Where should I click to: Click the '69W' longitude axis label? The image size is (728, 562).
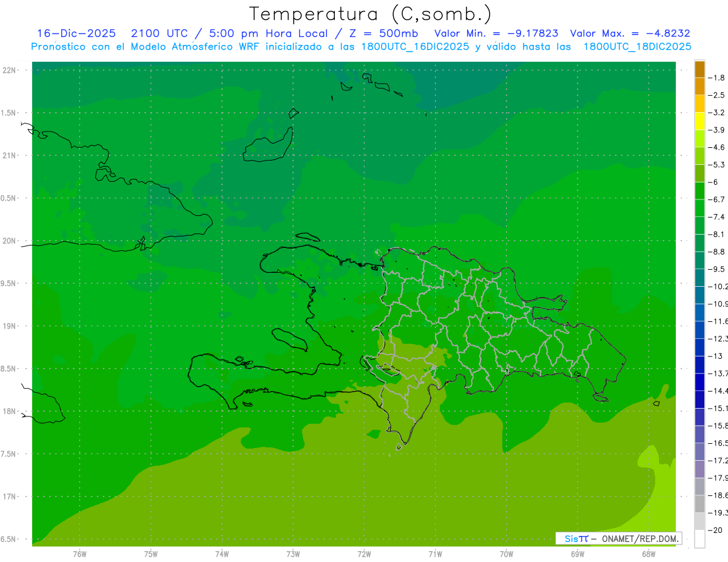coord(578,554)
